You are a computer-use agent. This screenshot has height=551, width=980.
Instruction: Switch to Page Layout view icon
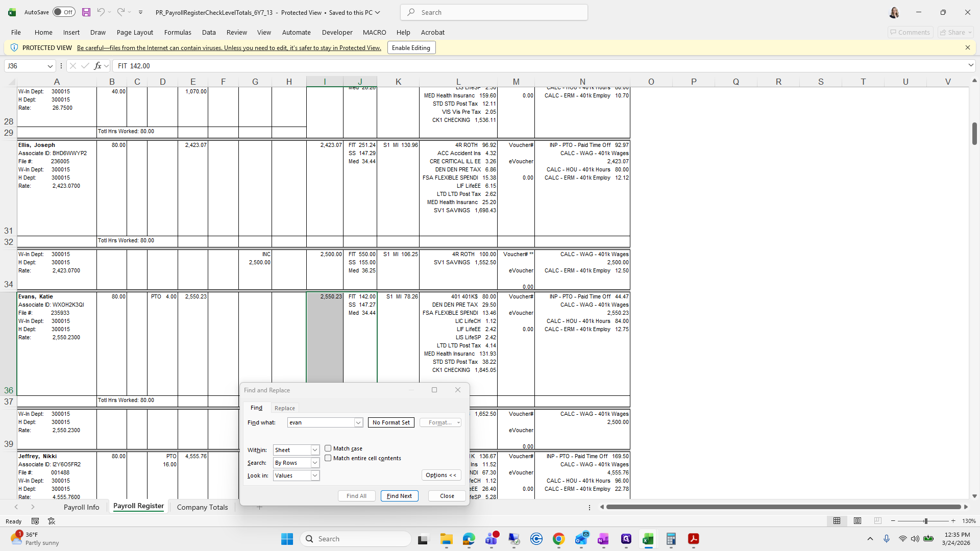click(x=857, y=521)
